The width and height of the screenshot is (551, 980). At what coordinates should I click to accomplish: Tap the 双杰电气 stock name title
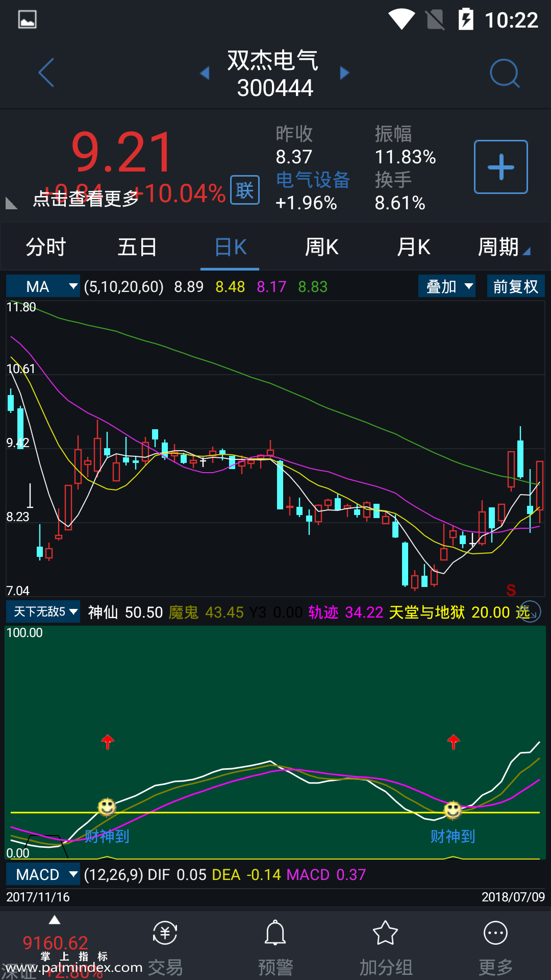click(273, 60)
